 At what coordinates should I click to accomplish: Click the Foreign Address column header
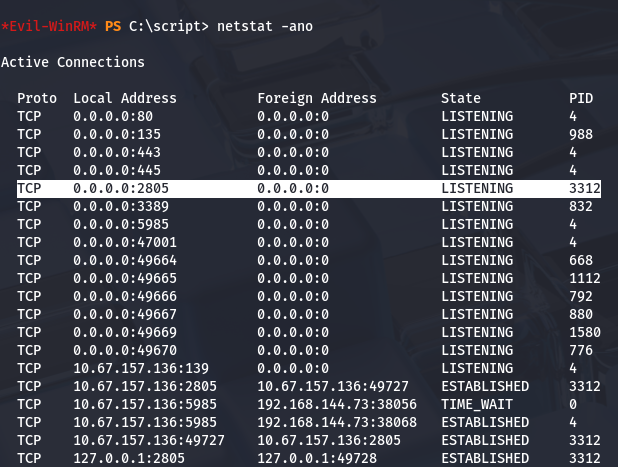click(317, 98)
